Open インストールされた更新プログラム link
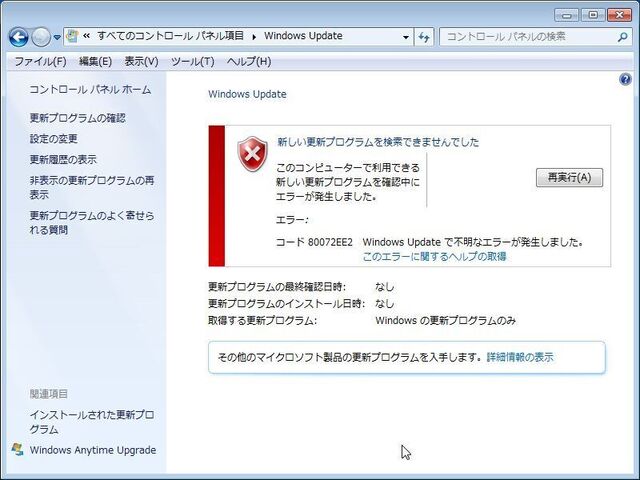The image size is (640, 480). tap(92, 422)
